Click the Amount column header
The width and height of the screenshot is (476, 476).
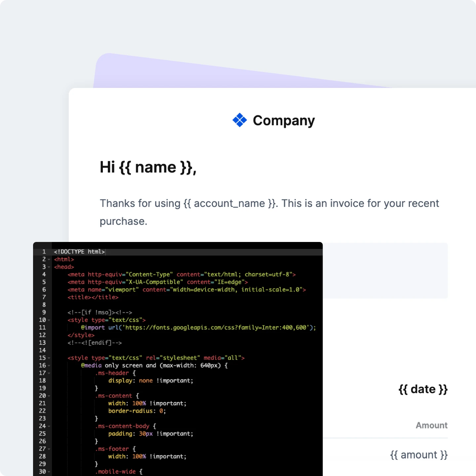[432, 425]
